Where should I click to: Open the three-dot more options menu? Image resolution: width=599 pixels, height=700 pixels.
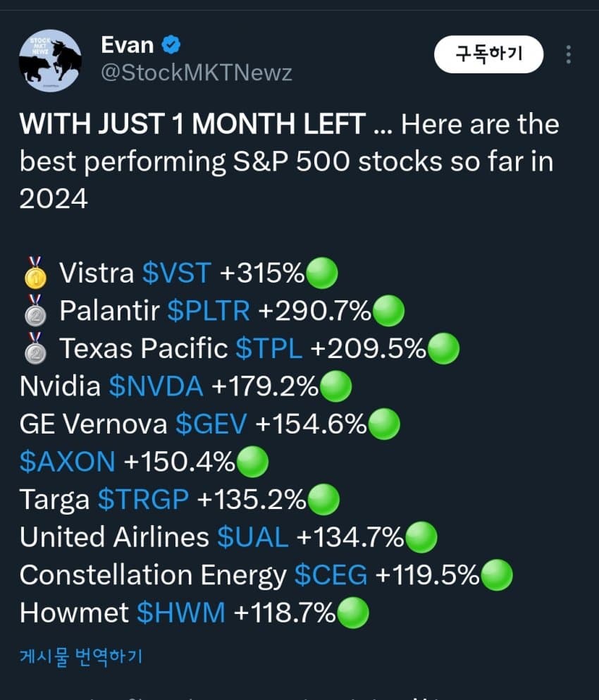568,54
